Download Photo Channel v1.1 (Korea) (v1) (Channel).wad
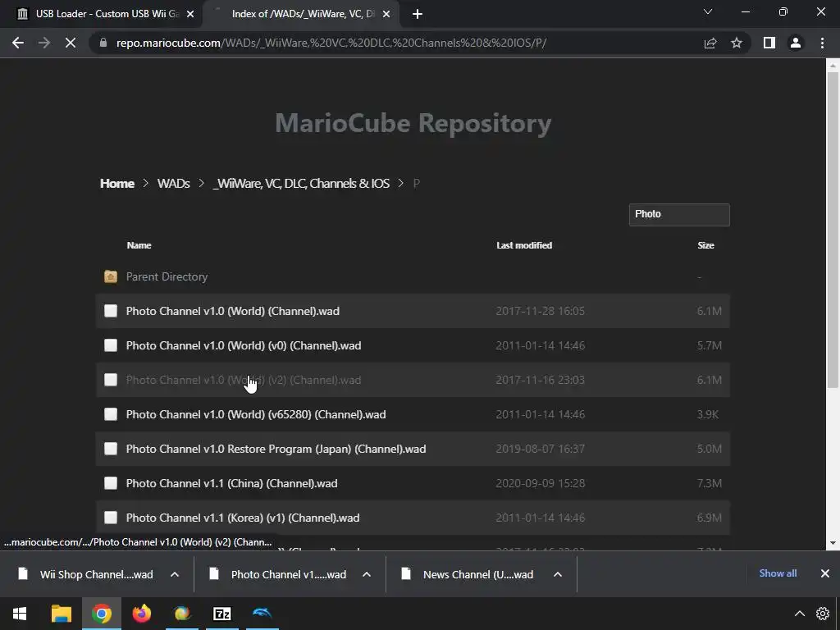 (x=243, y=518)
